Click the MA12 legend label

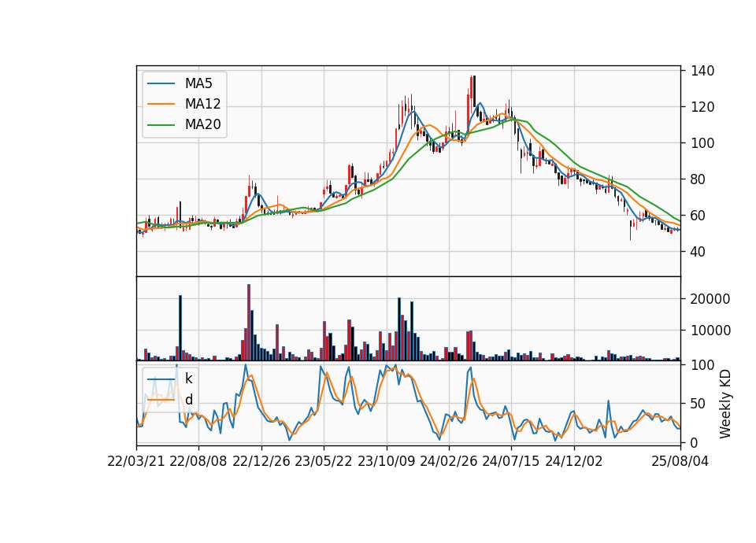[x=202, y=104]
